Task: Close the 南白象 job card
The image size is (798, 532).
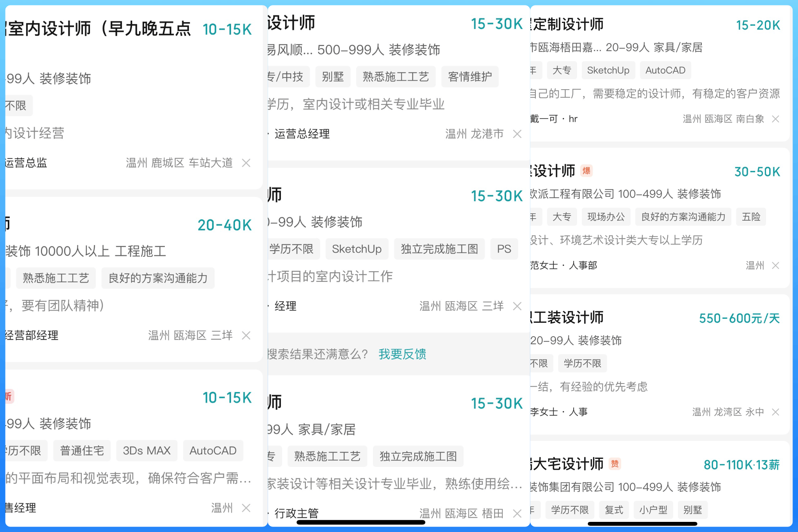Action: click(775, 119)
